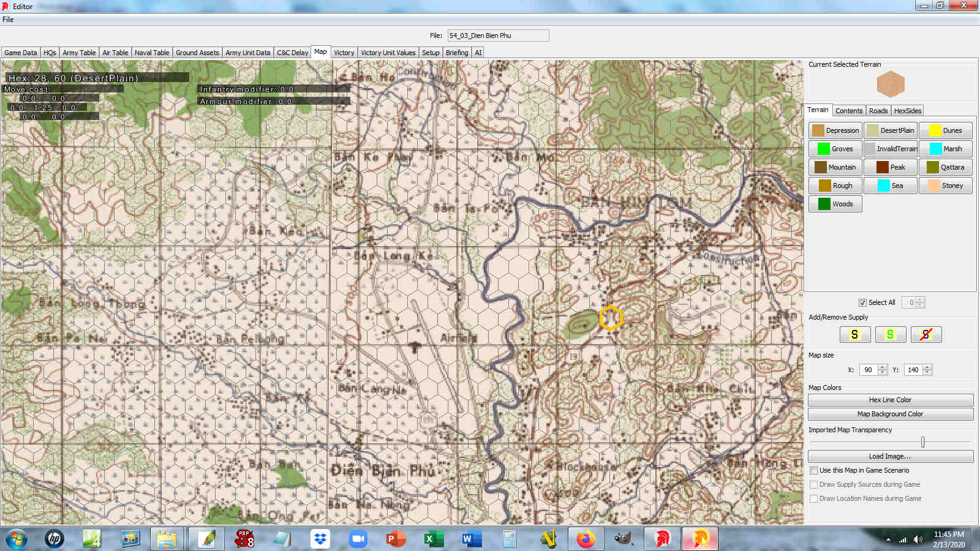Open Firefox from the taskbar

(x=586, y=539)
